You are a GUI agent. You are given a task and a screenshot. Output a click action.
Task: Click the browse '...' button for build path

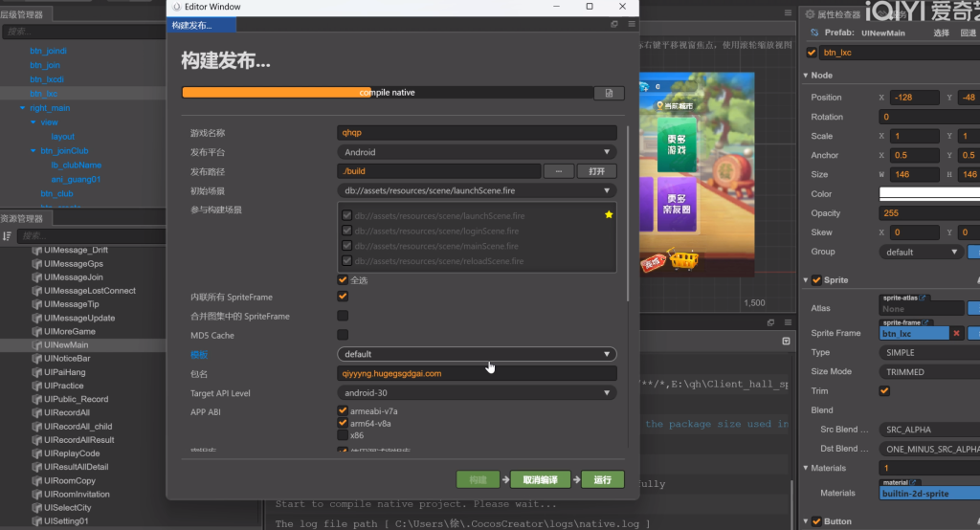point(558,171)
